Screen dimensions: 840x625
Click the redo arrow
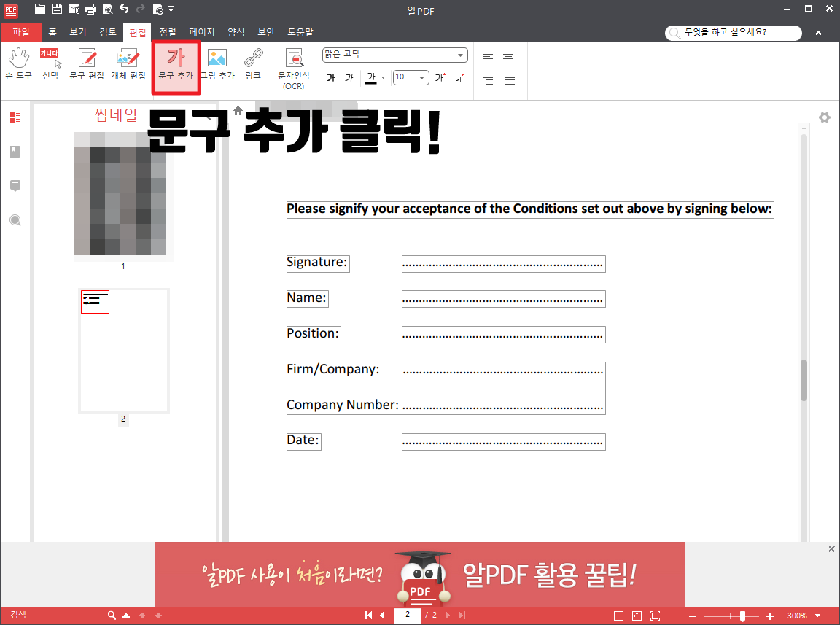(141, 9)
